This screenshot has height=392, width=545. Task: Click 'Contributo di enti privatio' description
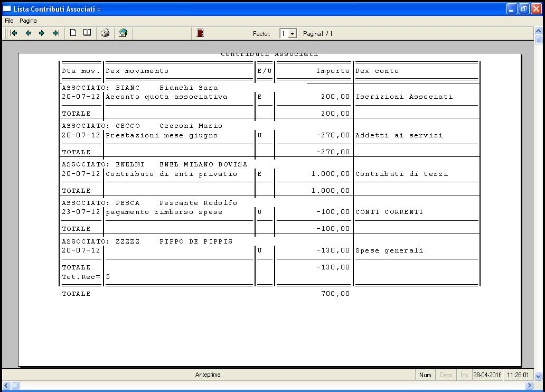pyautogui.click(x=171, y=174)
